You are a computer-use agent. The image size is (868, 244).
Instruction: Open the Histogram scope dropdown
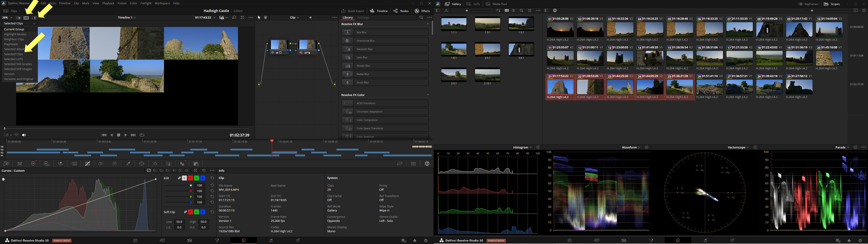(522, 147)
